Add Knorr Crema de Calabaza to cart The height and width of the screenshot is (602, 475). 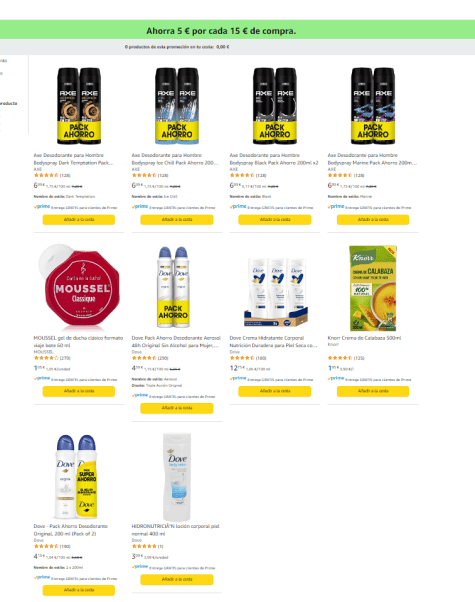373,391
